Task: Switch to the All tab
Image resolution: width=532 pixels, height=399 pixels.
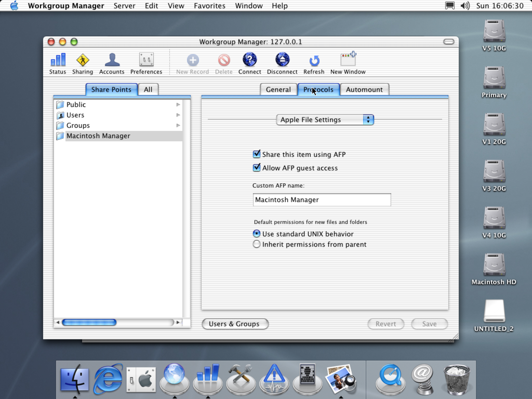Action: [x=148, y=90]
